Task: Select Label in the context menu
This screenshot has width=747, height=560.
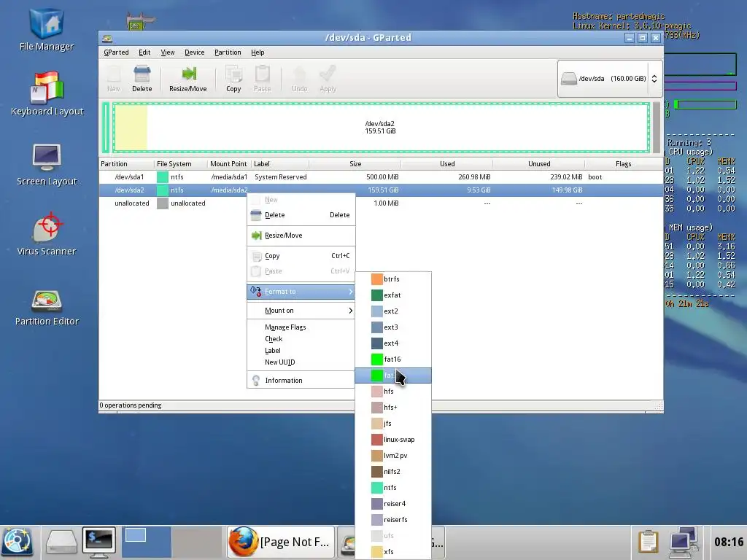Action: pyautogui.click(x=301, y=351)
